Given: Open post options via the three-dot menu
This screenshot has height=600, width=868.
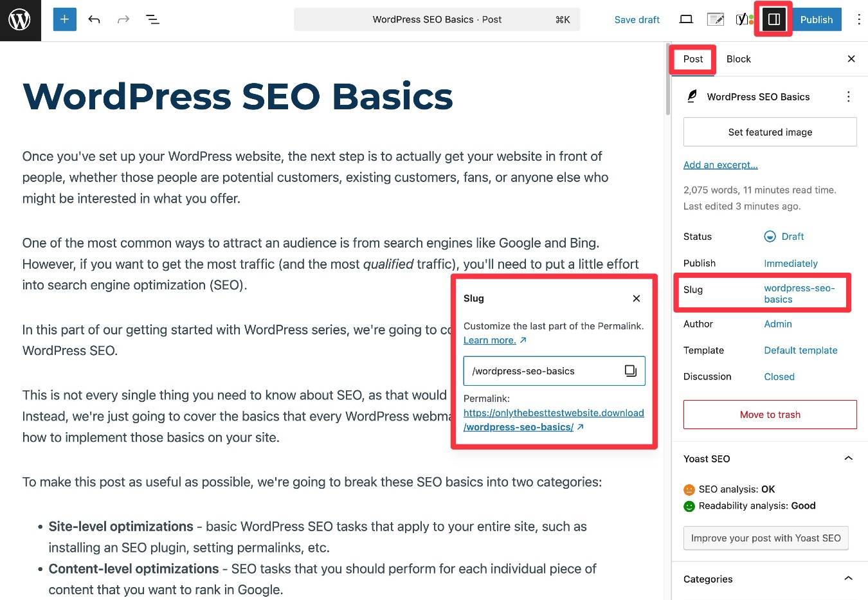Looking at the screenshot, I should [x=848, y=96].
